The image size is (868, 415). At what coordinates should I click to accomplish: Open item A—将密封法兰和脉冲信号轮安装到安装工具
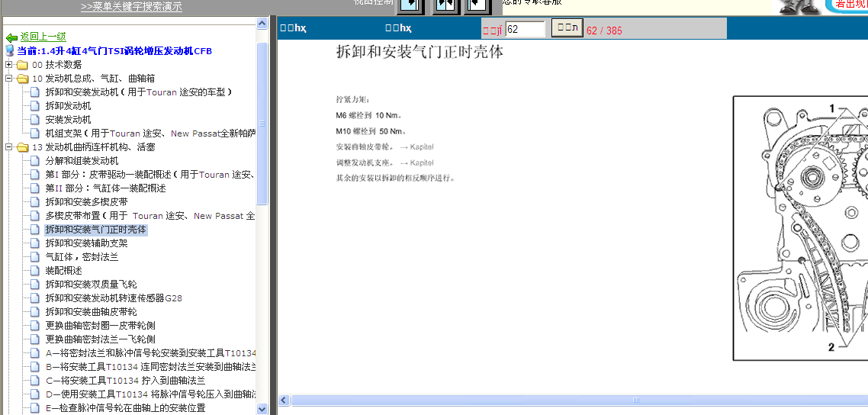(x=150, y=353)
